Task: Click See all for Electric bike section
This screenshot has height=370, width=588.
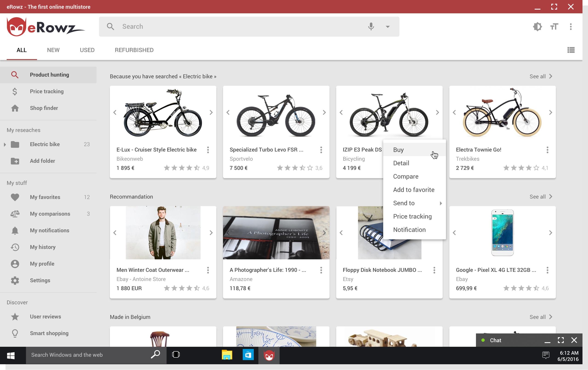Action: (x=541, y=76)
